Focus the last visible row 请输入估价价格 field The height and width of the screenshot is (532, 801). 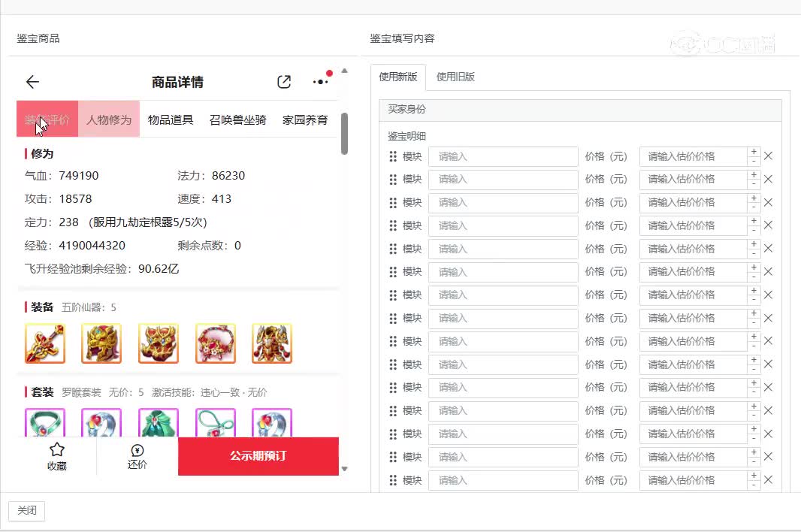click(x=694, y=480)
